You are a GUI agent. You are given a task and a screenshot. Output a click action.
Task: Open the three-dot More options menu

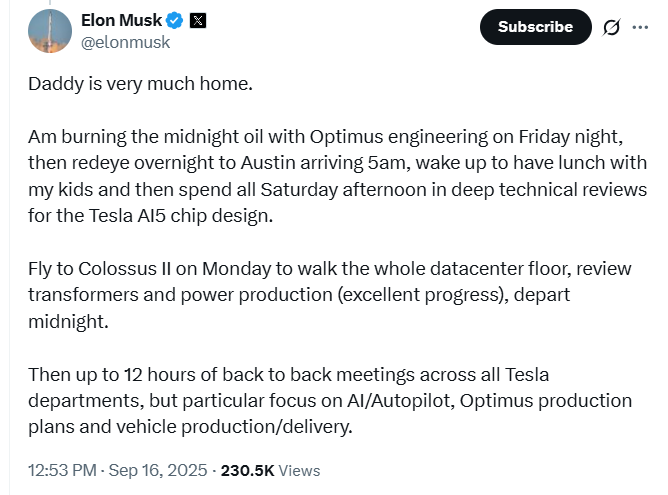click(639, 28)
